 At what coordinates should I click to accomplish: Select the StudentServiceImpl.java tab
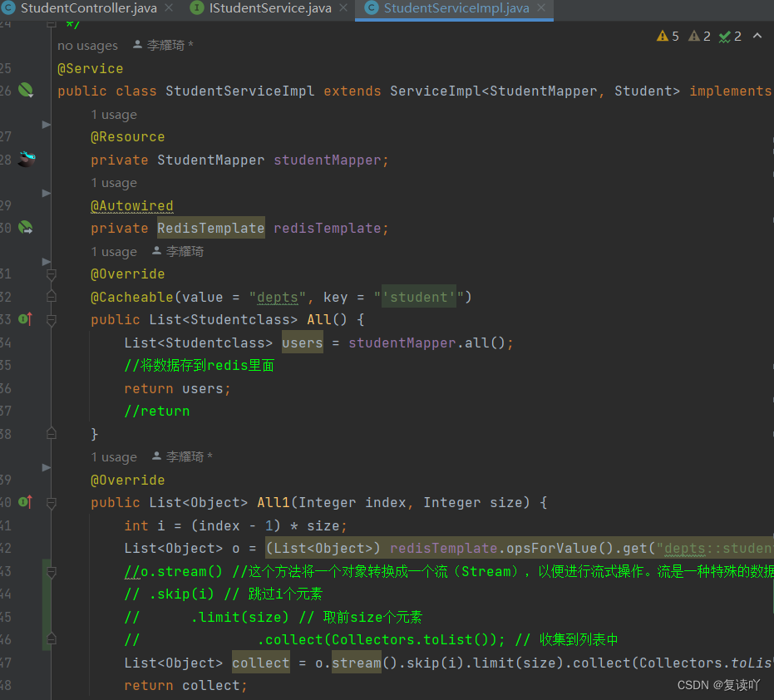456,8
